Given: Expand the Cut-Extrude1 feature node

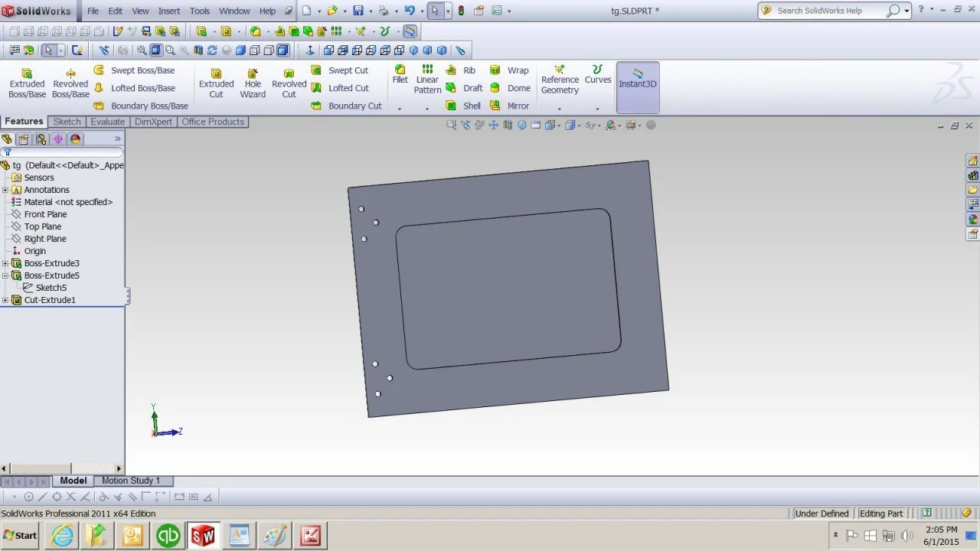Looking at the screenshot, I should [x=5, y=300].
